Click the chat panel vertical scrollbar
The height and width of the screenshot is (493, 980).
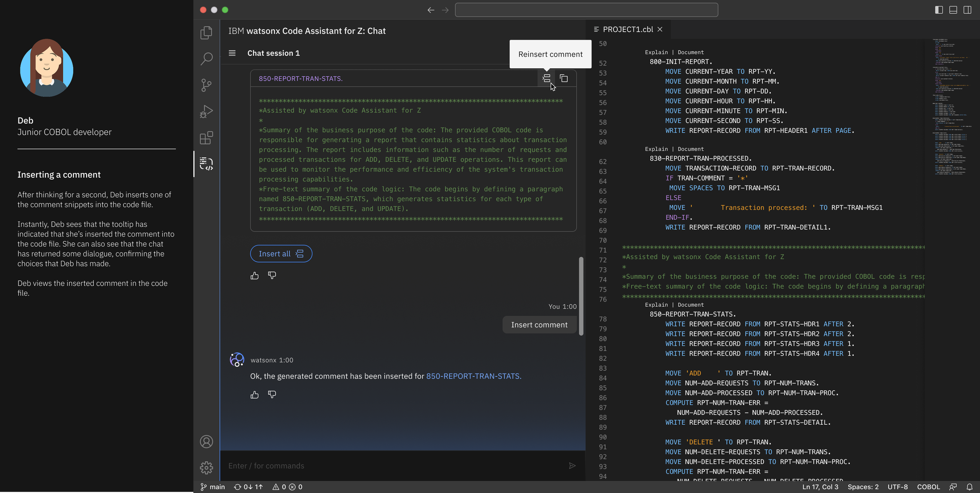point(581,296)
